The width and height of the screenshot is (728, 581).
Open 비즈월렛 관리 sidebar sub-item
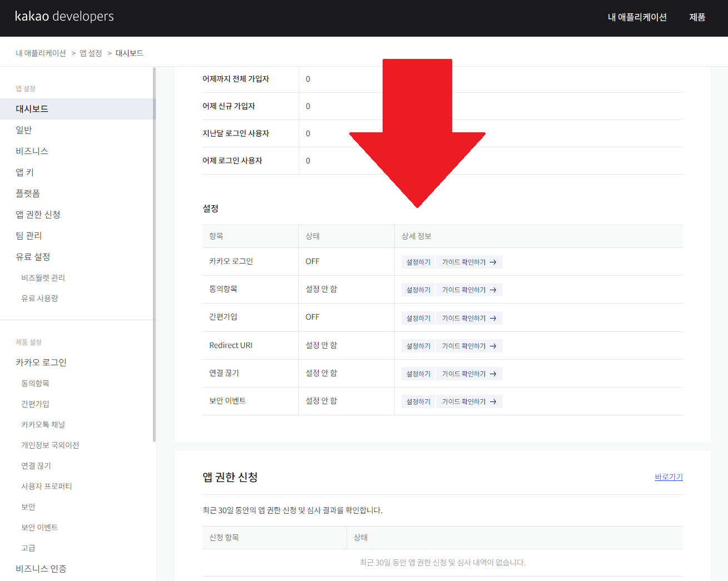pos(43,278)
